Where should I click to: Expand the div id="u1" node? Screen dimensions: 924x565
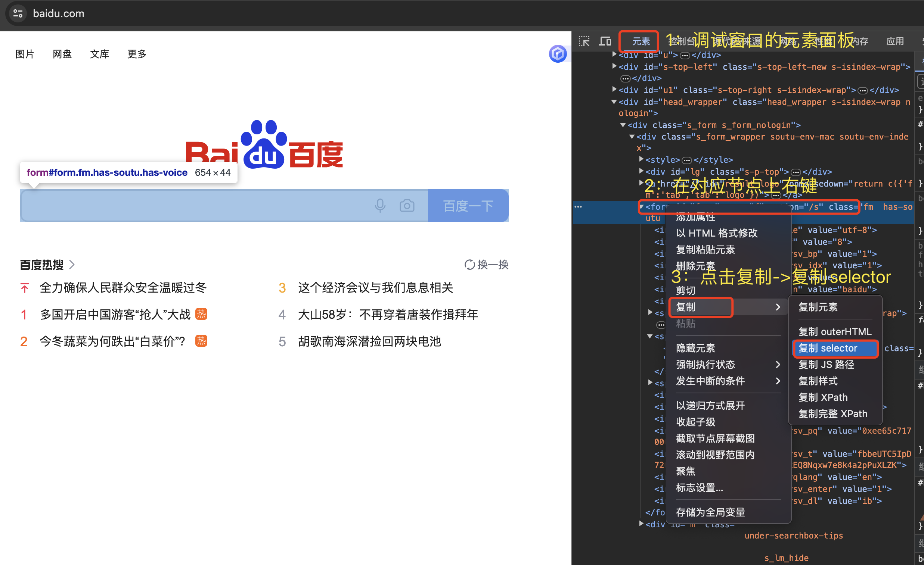click(614, 89)
